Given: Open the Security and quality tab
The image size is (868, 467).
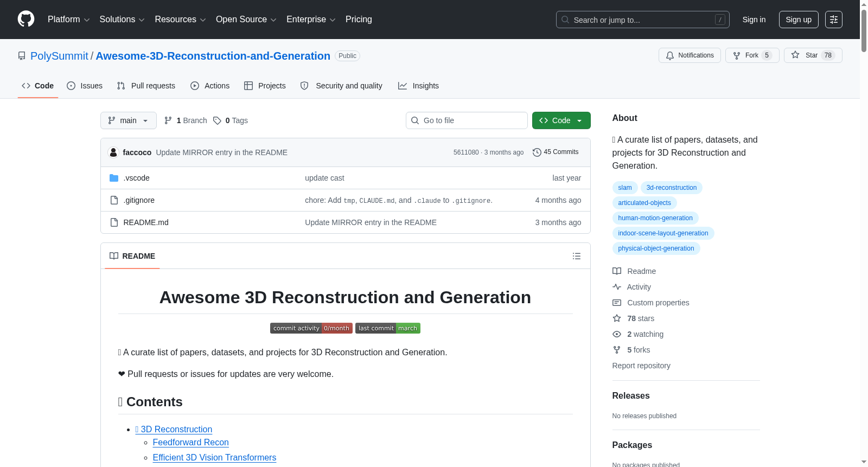Looking at the screenshot, I should (341, 86).
